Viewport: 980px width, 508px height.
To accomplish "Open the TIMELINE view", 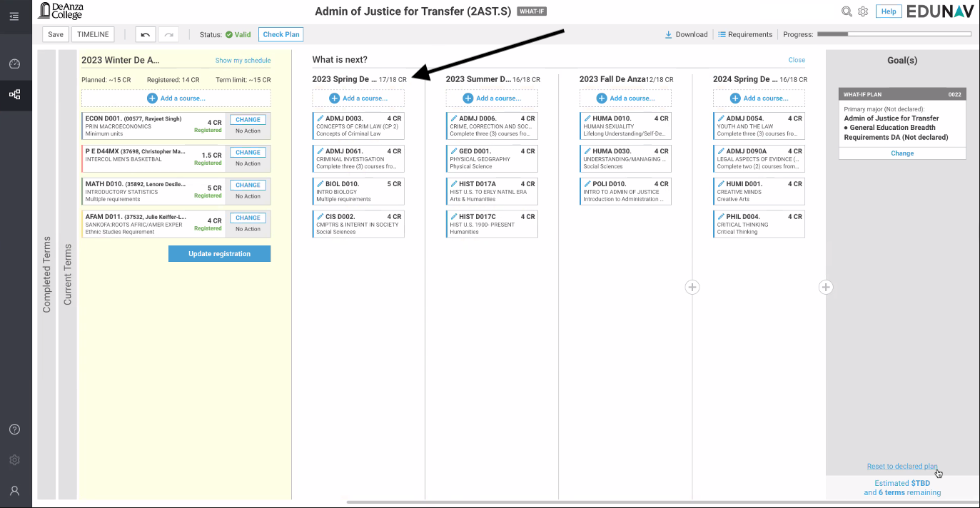I will tap(93, 34).
